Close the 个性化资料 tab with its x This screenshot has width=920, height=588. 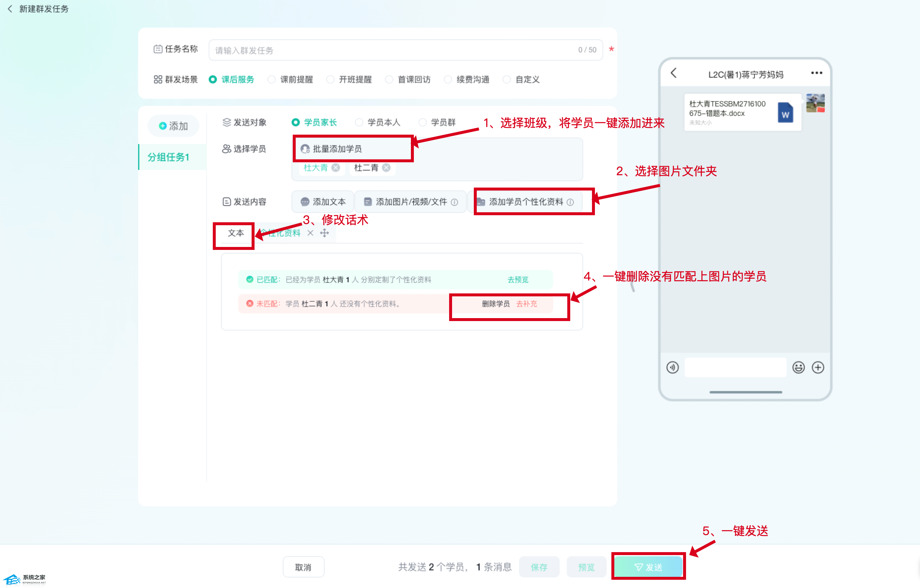pyautogui.click(x=310, y=233)
